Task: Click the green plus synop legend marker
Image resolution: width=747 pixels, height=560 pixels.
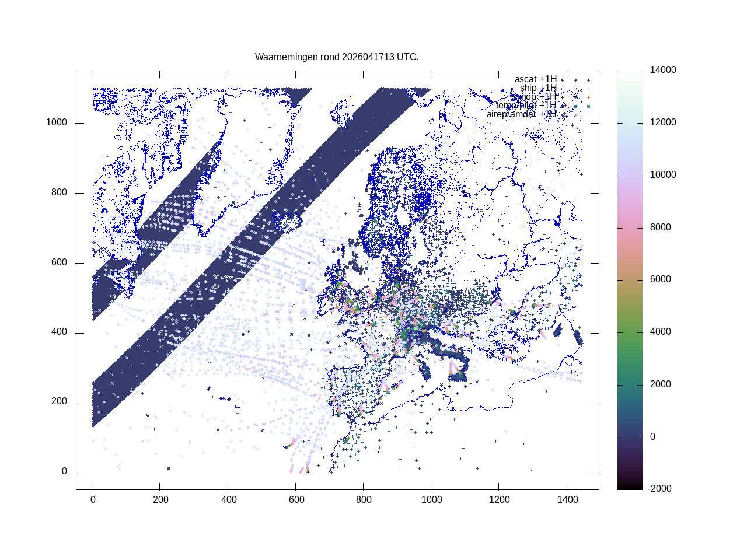Action: tap(588, 97)
